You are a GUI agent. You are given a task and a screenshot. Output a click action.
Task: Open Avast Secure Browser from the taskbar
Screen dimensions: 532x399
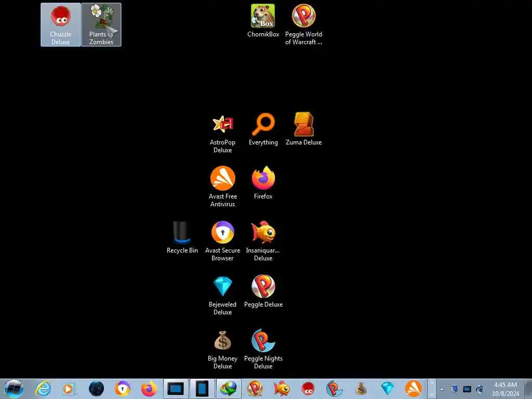click(x=123, y=389)
